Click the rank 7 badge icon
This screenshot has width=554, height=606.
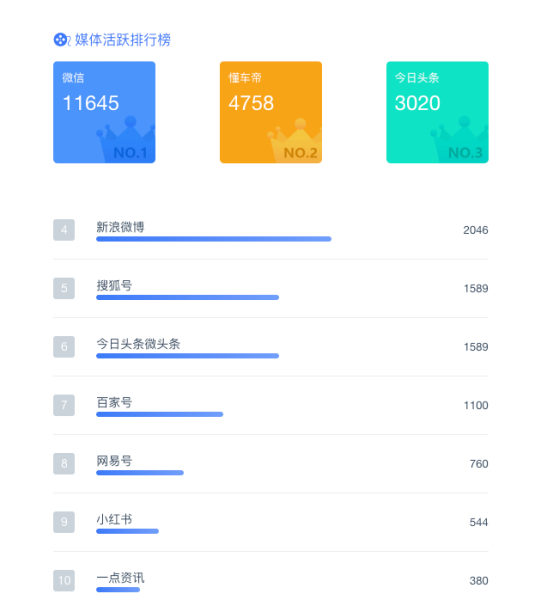(x=64, y=405)
